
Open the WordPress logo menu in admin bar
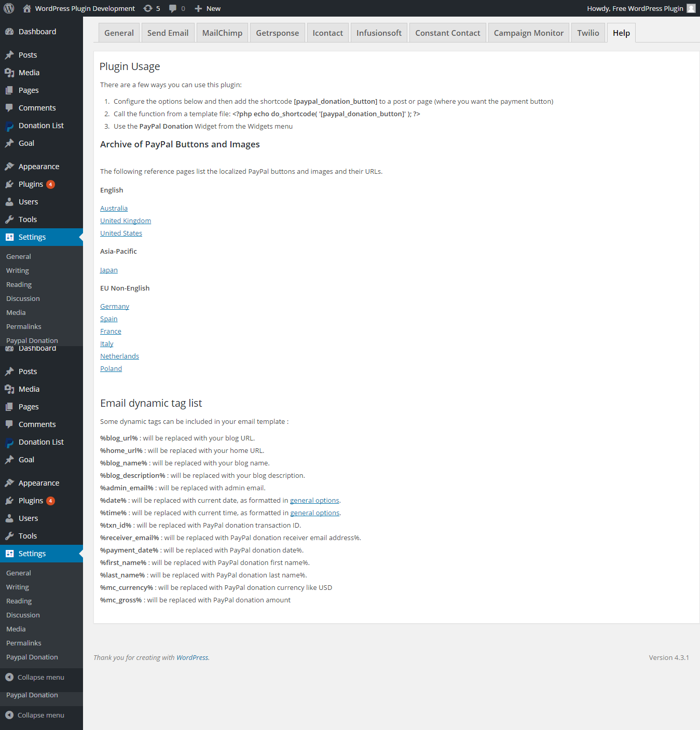(9, 8)
